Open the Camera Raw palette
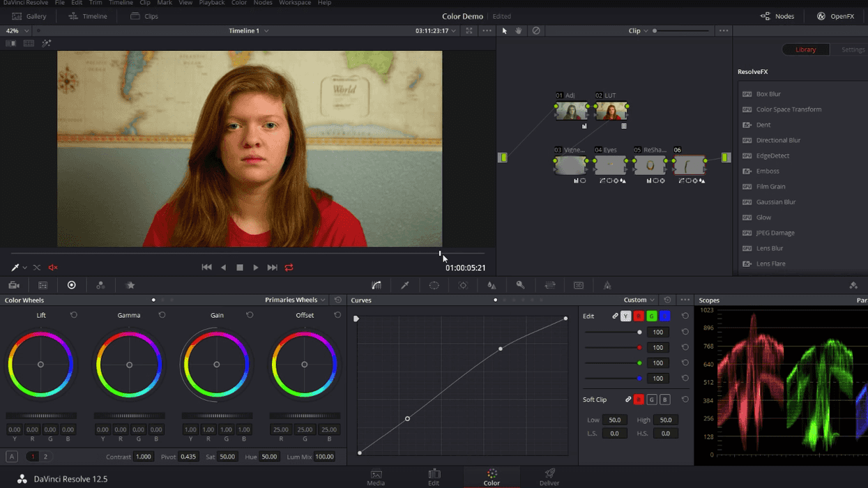 14,285
